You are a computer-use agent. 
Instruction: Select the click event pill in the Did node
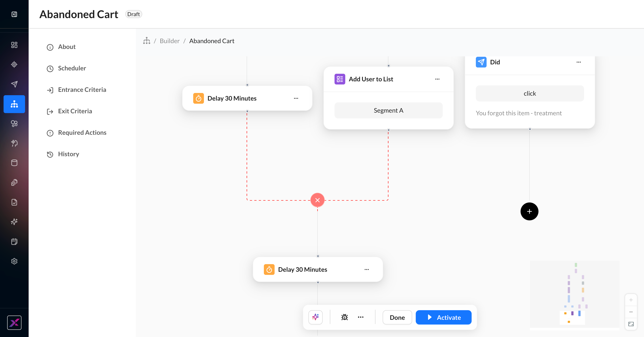(530, 93)
